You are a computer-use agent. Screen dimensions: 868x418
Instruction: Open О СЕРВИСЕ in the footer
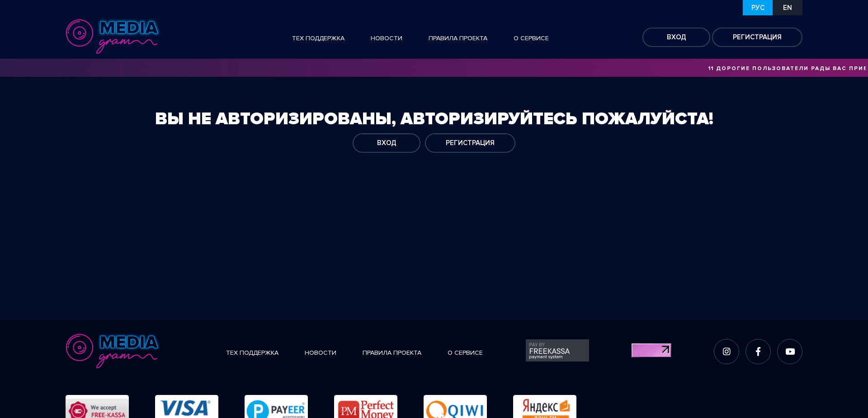[x=465, y=352]
